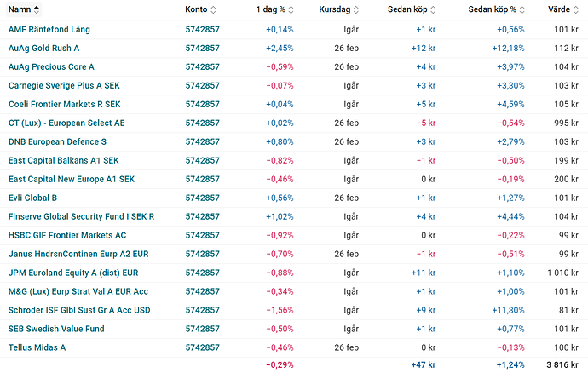Click account 5742857 in AMF Räntefond row
Screen dimensions: 588x373
coord(203,29)
